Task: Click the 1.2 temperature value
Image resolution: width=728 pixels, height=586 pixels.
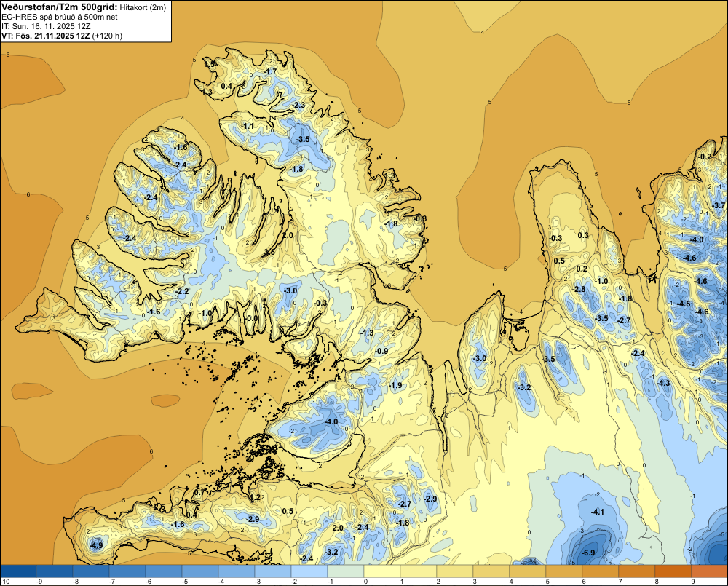Action: tap(256, 497)
